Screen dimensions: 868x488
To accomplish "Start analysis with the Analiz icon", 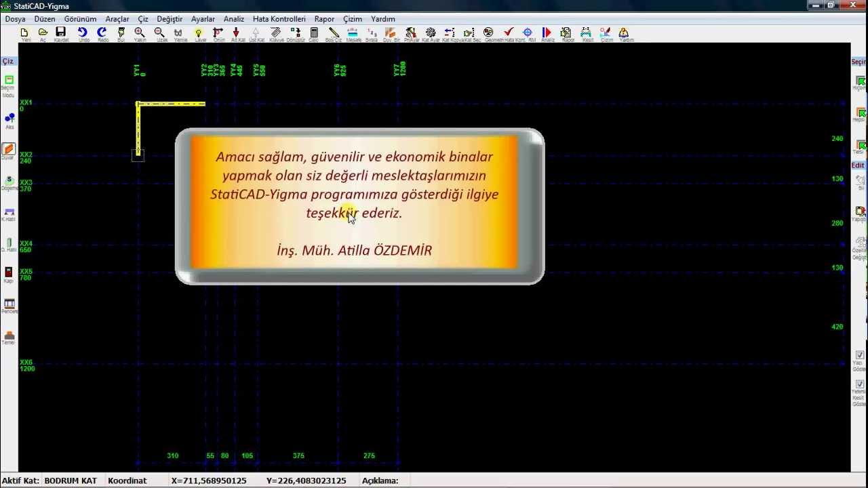I will coord(547,33).
